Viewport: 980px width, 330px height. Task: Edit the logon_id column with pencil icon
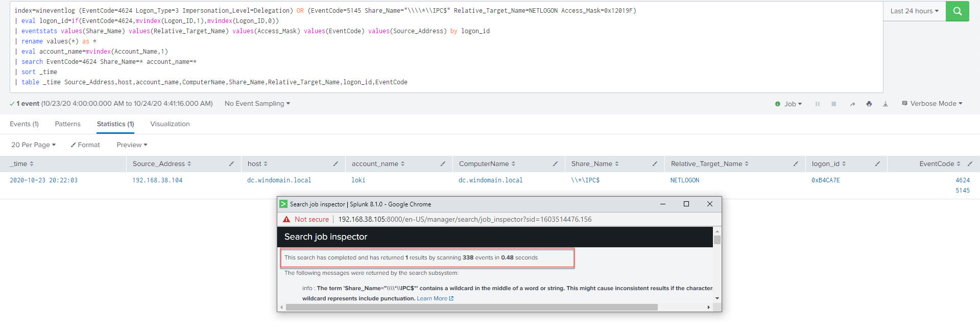coord(877,163)
